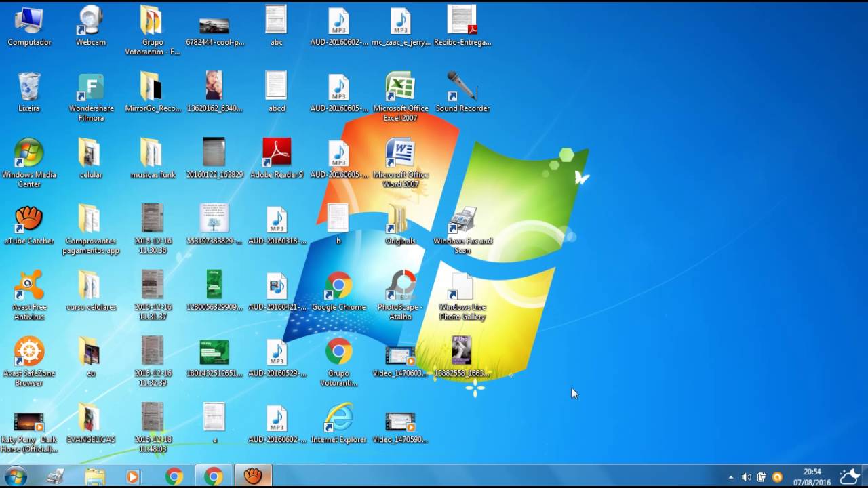Select Microsoft Office Excel 2007 shortcut
This screenshot has width=868, height=488.
tap(400, 97)
